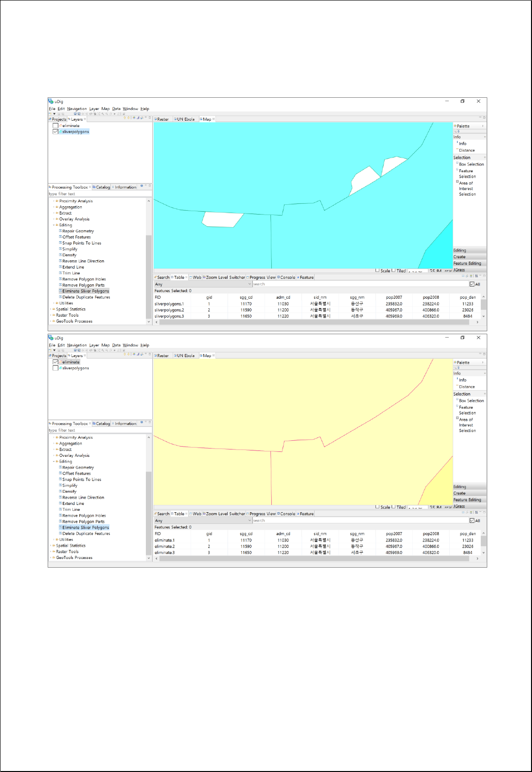Open Feature Editing drawer in cyan-map window
The height and width of the screenshot is (772, 532).
(469, 263)
